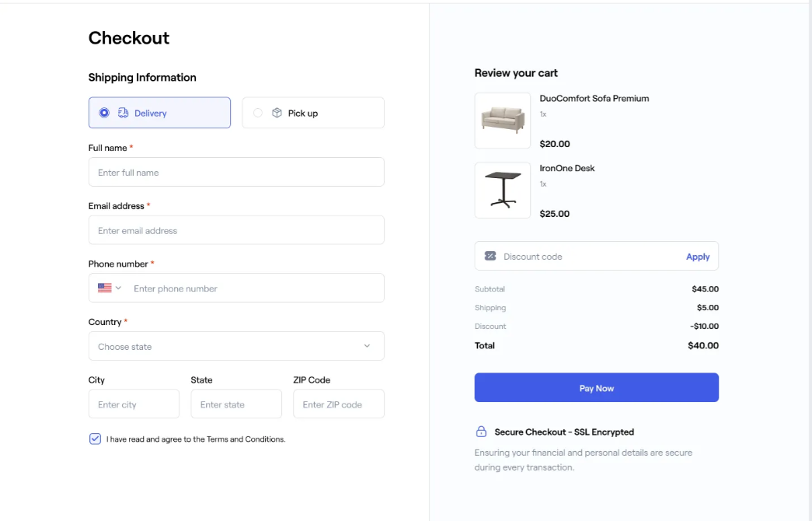Click the secure checkout lock icon
Viewport: 812px width, 521px height.
coord(481,432)
